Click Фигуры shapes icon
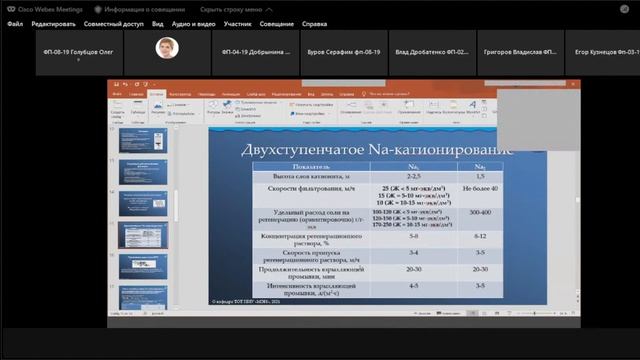This screenshot has width=640, height=360. point(213,107)
